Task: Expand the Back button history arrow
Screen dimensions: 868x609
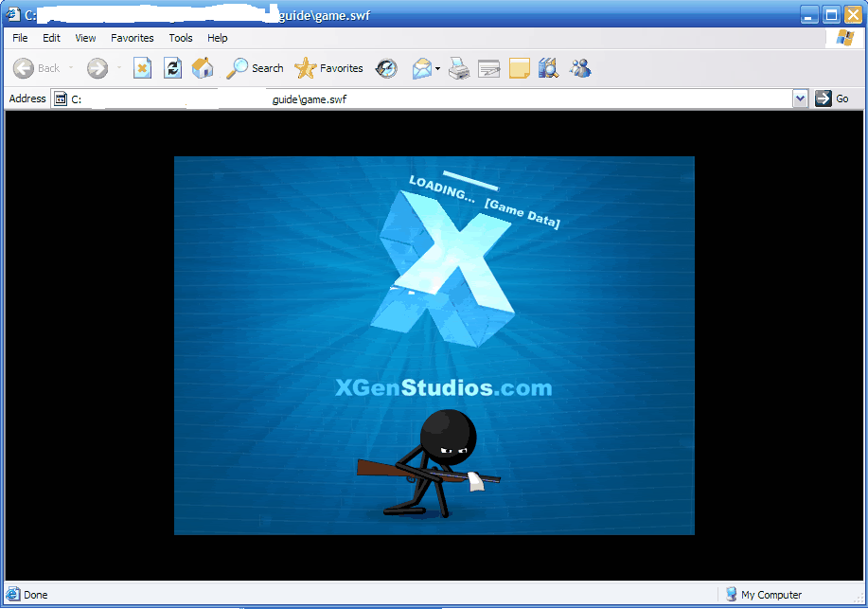Action: point(71,68)
